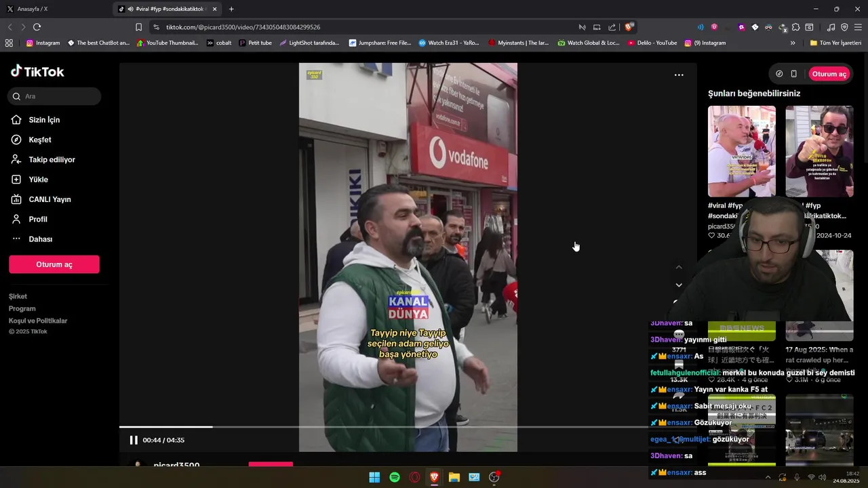Click browser forward arrow
This screenshot has width=868, height=488.
23,27
